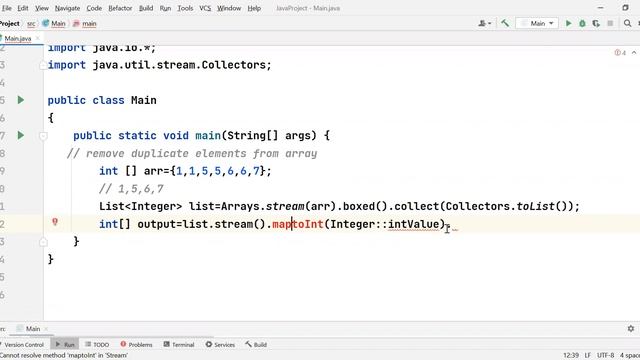Collapse the imports fold marker
The image size is (640, 360).
coord(43,65)
